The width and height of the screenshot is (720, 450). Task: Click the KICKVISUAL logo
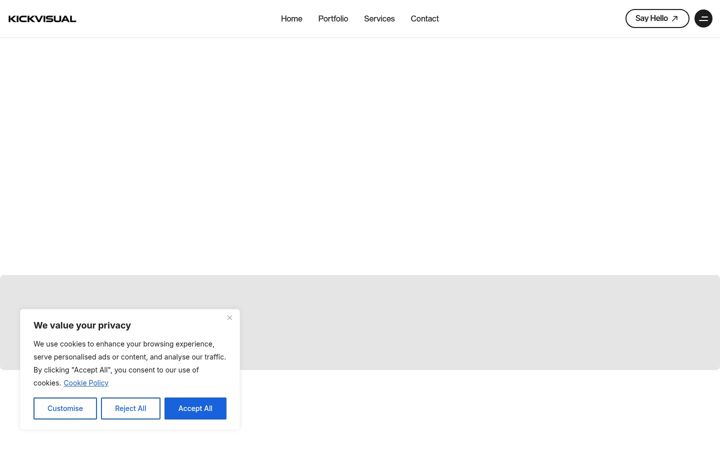click(x=42, y=19)
